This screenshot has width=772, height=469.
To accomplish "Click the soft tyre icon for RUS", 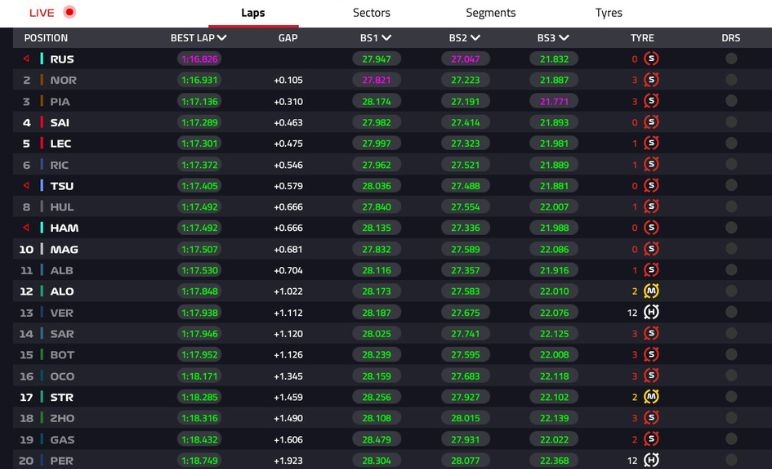I will (x=651, y=59).
